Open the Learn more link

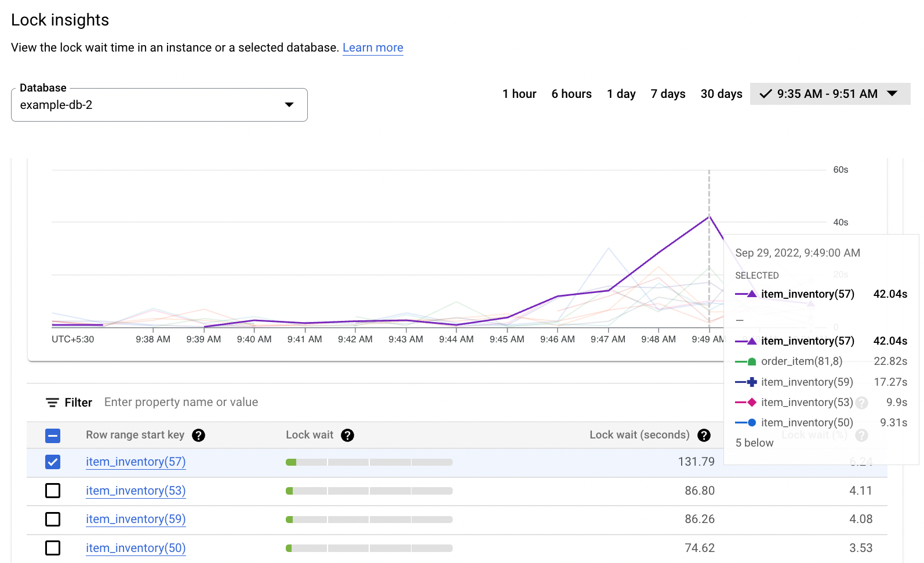pos(373,48)
